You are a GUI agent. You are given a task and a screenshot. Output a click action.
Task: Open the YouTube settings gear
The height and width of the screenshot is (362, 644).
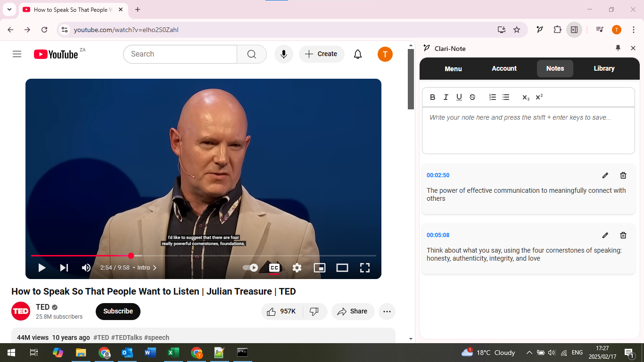297,267
